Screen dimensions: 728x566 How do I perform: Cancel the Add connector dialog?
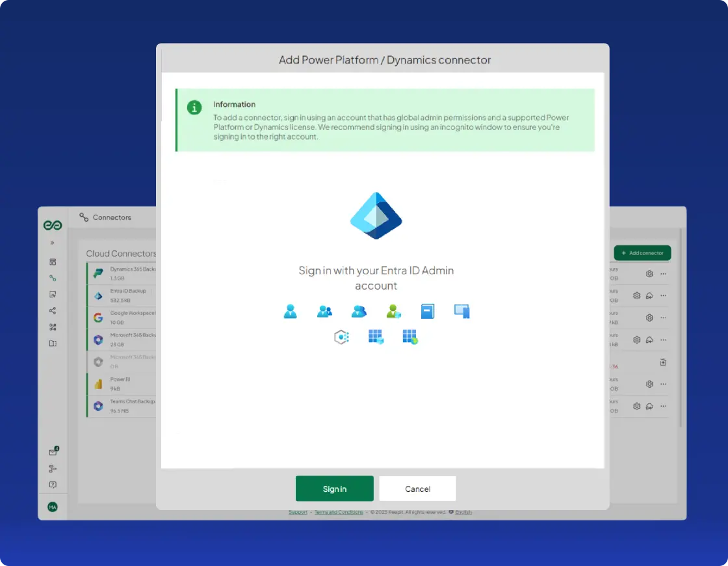point(417,489)
